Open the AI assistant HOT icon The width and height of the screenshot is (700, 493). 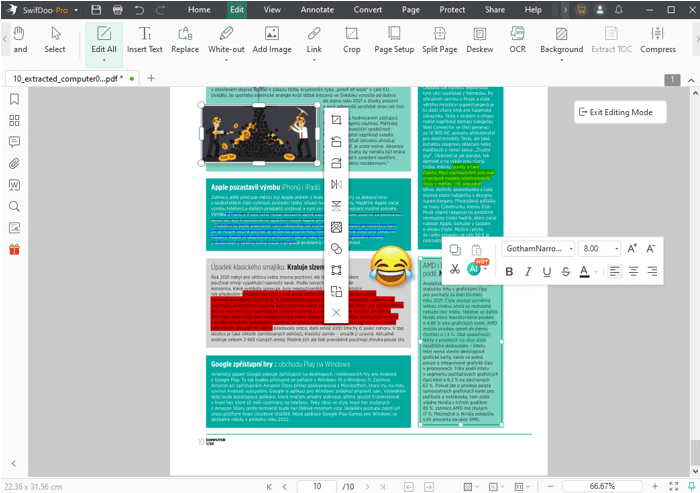(x=476, y=268)
